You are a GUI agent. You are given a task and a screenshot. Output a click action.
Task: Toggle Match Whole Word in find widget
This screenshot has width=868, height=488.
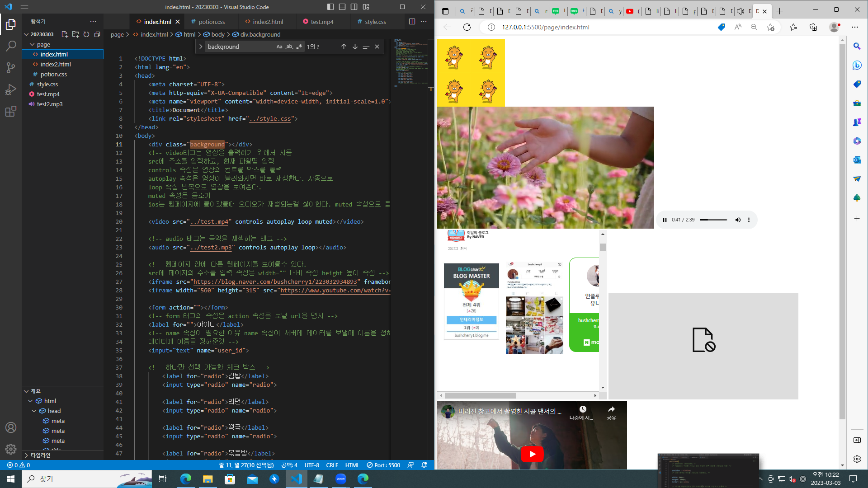pos(289,47)
